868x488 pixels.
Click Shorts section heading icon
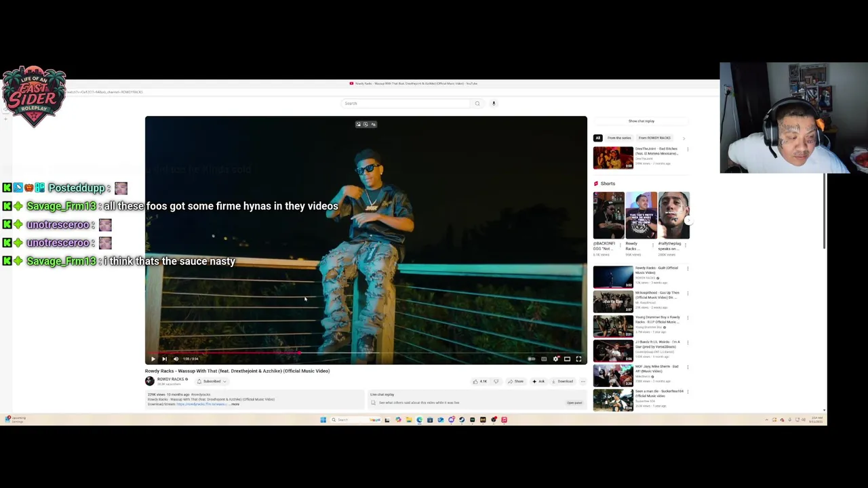[x=596, y=184]
